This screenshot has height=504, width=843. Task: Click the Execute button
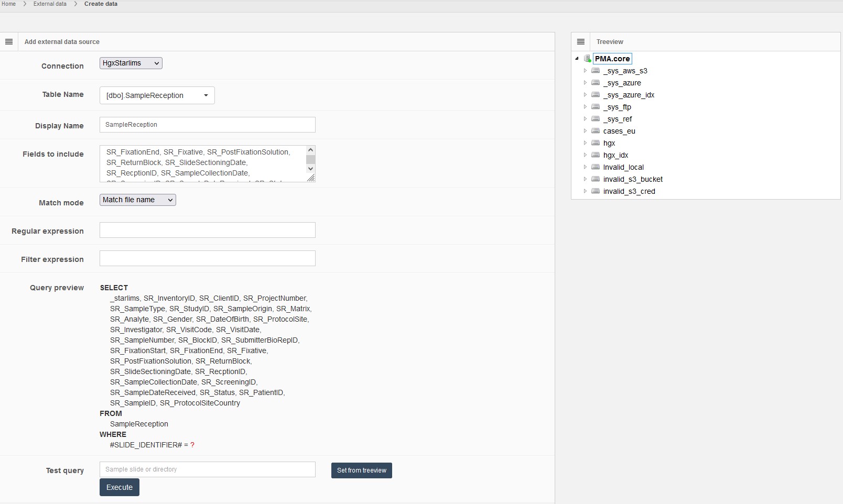(x=120, y=487)
